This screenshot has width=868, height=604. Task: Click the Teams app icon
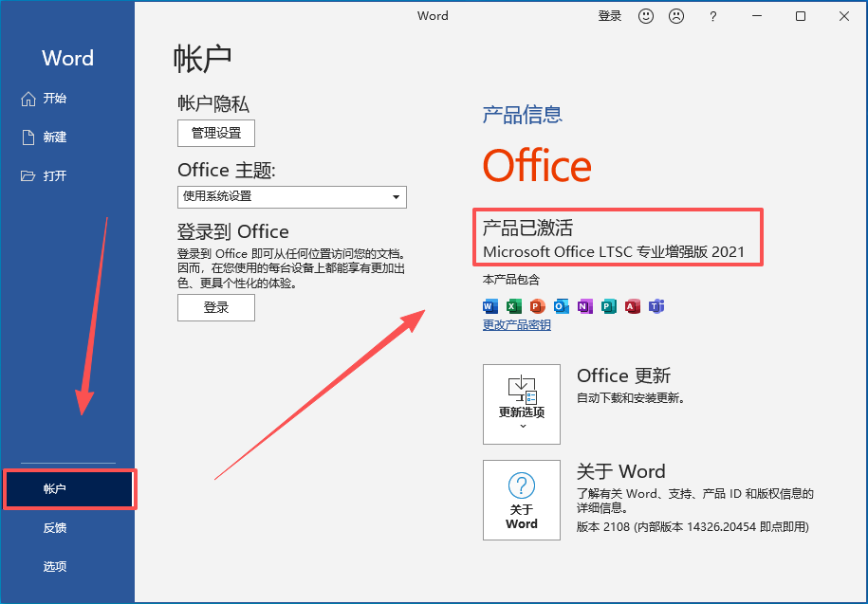[x=656, y=306]
